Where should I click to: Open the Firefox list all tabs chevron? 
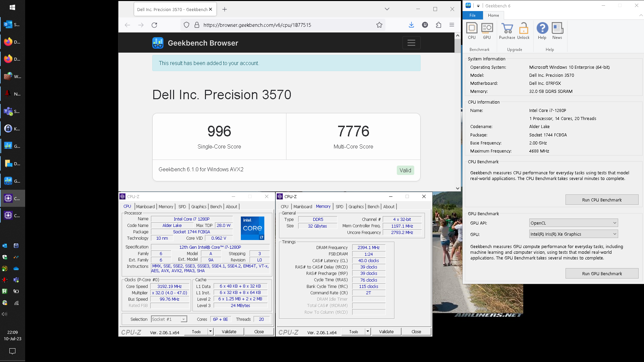point(387,9)
